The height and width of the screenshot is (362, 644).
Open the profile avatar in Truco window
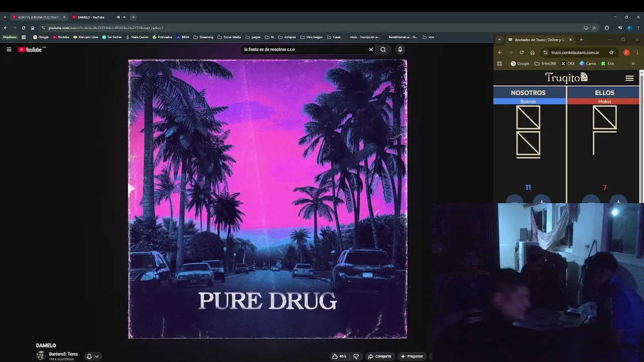(626, 52)
